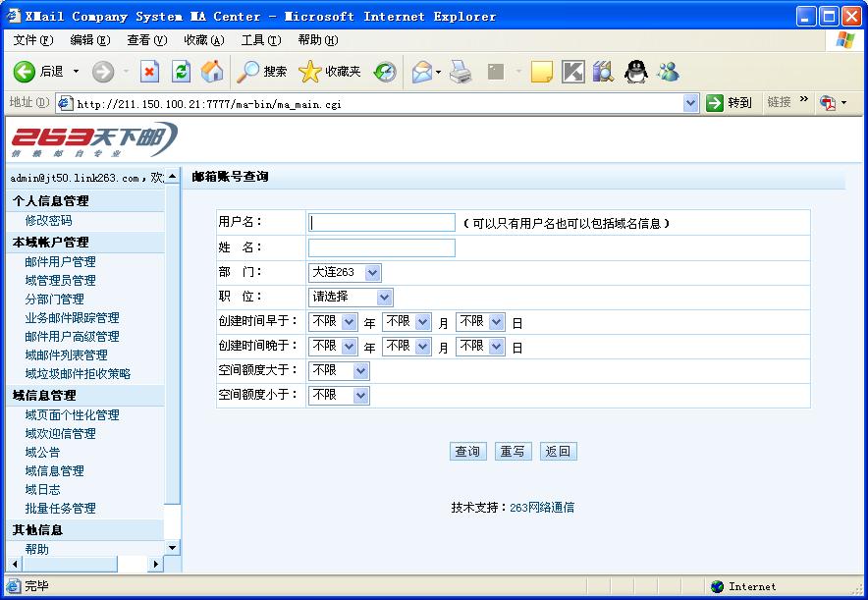Refresh the page with the toolbar icon
Image resolution: width=868 pixels, height=600 pixels.
click(181, 72)
